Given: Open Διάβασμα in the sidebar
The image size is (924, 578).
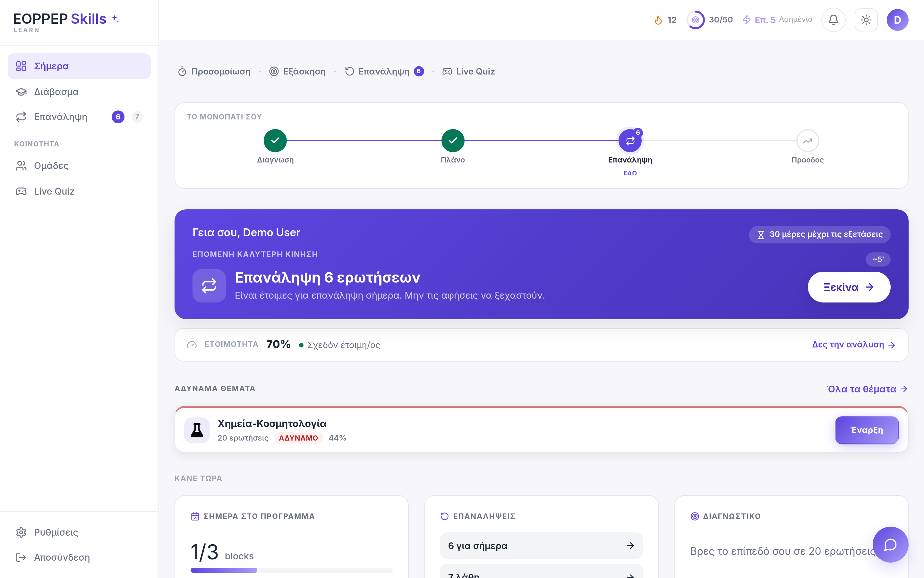Looking at the screenshot, I should 79,92.
